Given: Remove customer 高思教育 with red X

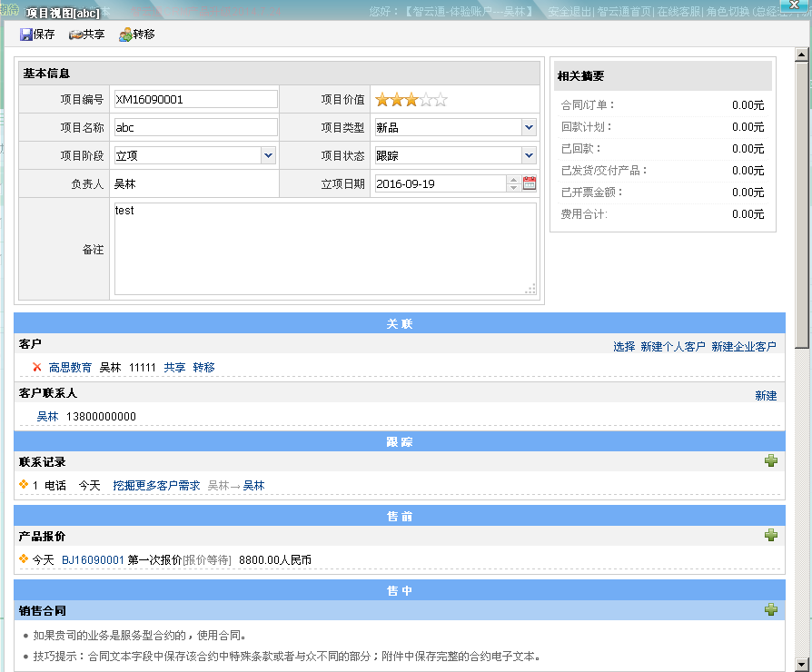Looking at the screenshot, I should pos(36,367).
